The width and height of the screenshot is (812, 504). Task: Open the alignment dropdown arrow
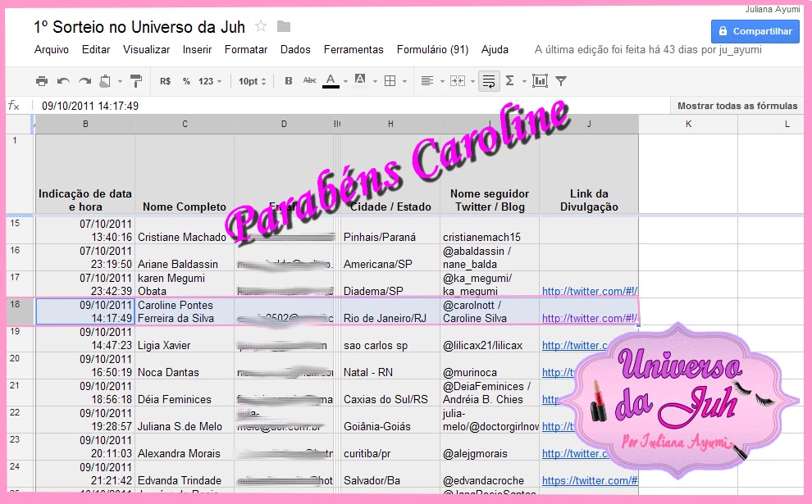(x=442, y=81)
